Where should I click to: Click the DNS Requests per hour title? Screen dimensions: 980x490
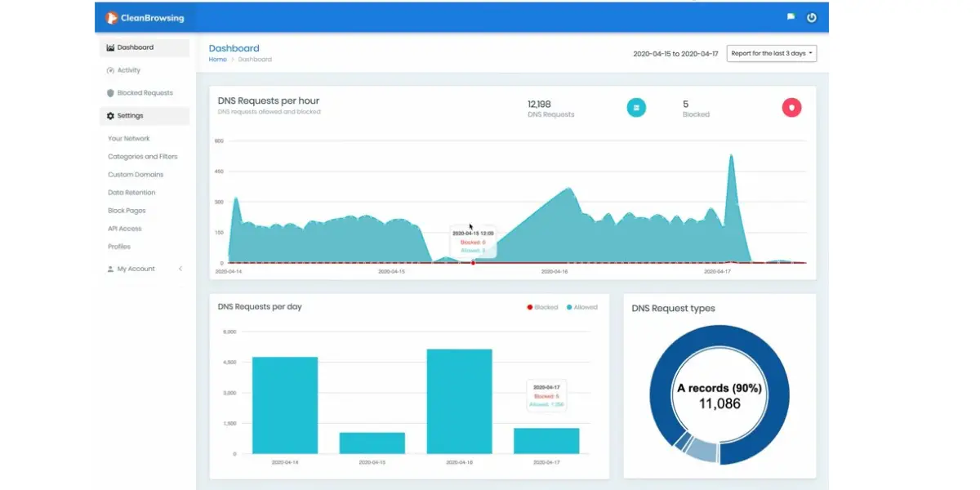269,101
